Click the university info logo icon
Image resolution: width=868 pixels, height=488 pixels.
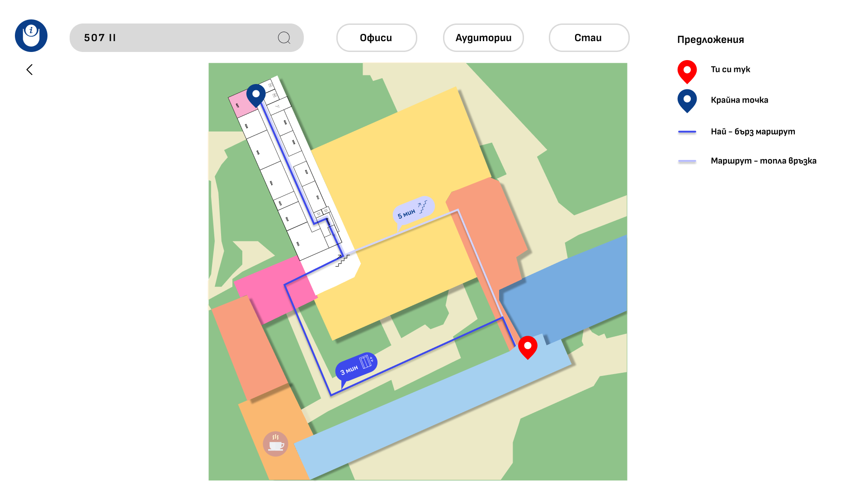pos(31,36)
